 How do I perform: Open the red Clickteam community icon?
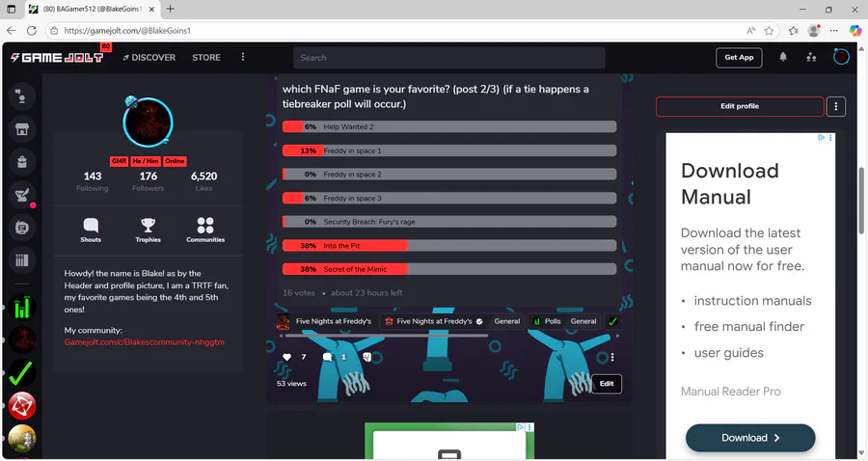pos(21,406)
